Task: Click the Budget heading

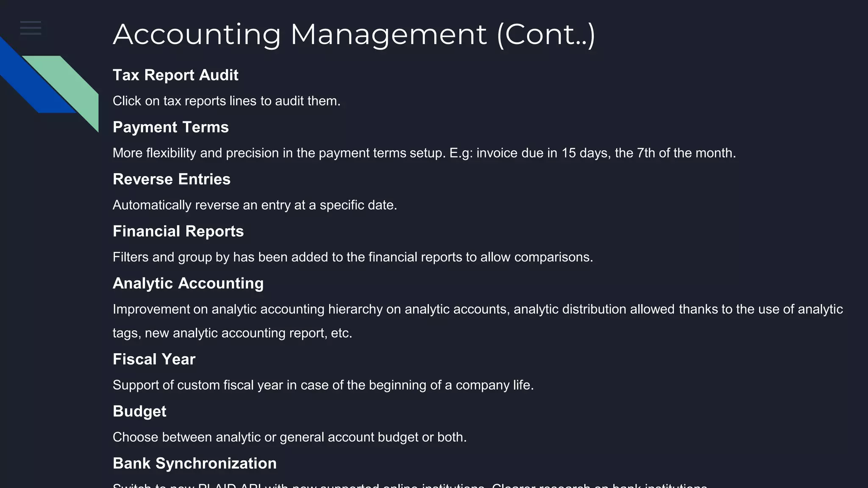Action: pos(139,411)
